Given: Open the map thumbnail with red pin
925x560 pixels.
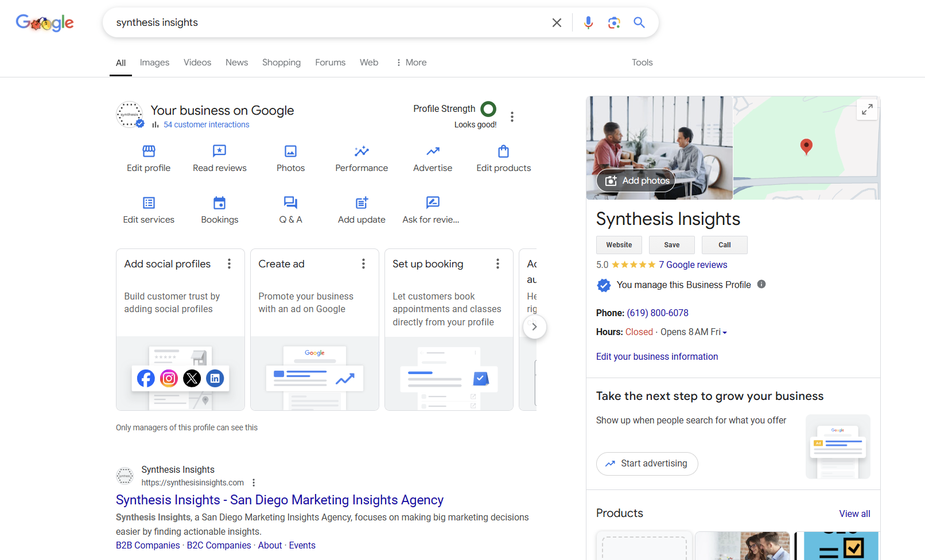Looking at the screenshot, I should pos(806,148).
